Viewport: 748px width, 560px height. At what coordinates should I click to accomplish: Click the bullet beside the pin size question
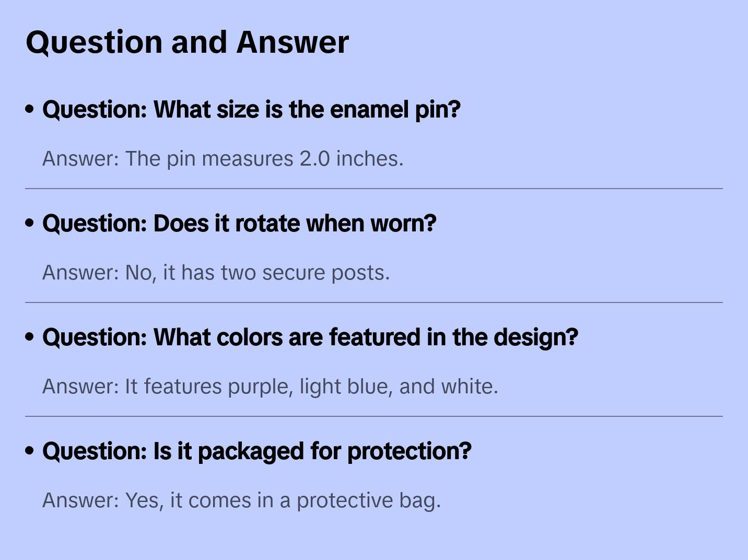(30, 109)
